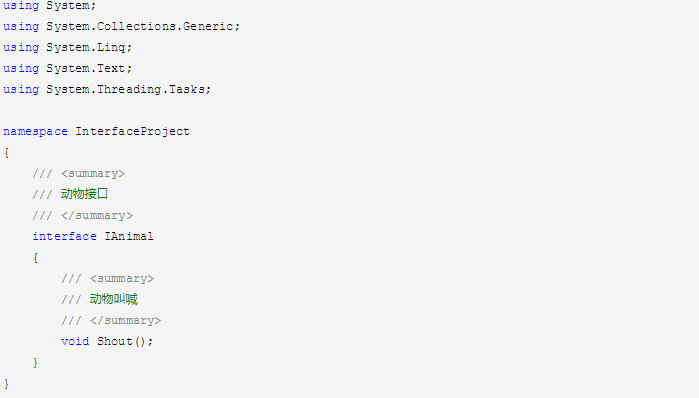699x398 pixels.
Task: Click the </summary> tag above Shout
Action: click(125, 320)
